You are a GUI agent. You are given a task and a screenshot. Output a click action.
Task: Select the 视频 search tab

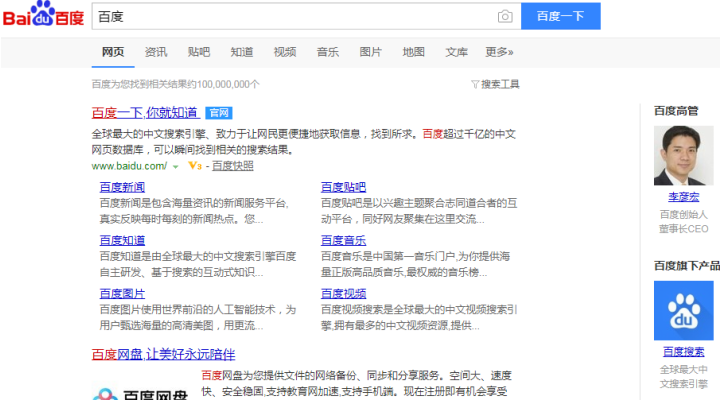[285, 52]
